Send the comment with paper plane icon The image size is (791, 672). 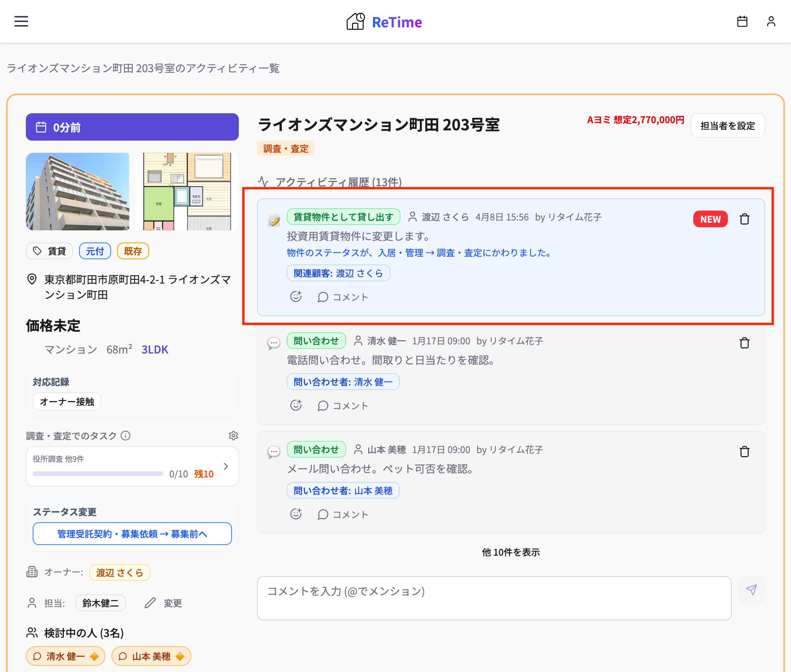751,590
